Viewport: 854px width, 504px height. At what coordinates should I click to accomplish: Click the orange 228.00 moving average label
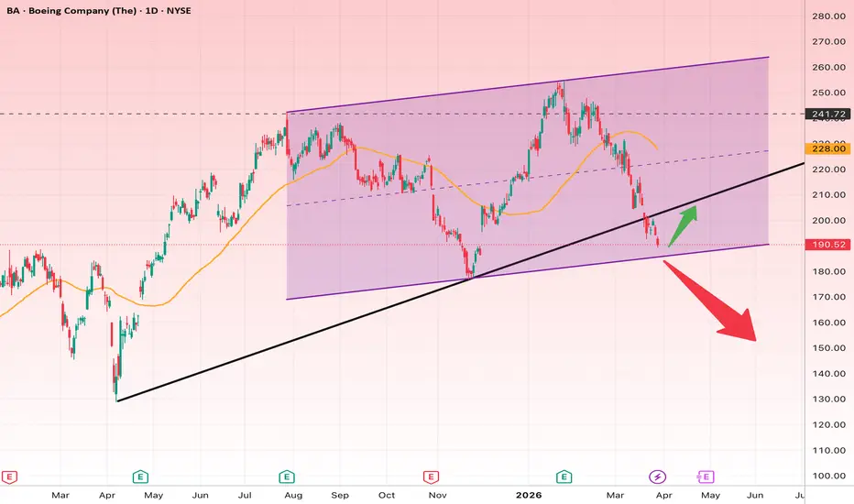(827, 148)
